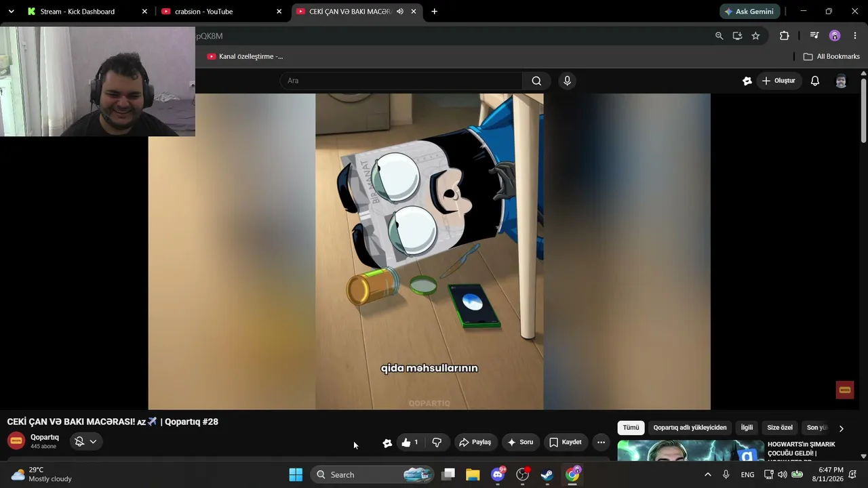Screen dimensions: 868x488
Task: Open the All Bookmarks folder
Action: point(831,56)
